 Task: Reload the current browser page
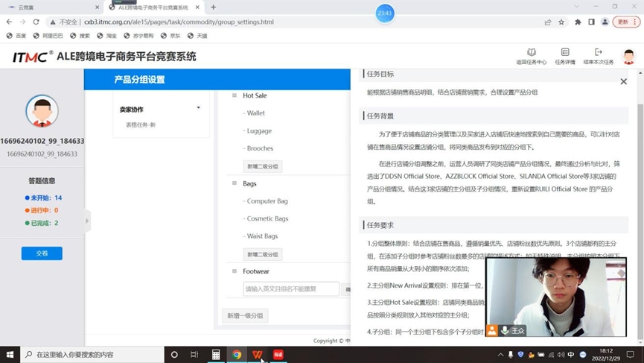tap(36, 22)
